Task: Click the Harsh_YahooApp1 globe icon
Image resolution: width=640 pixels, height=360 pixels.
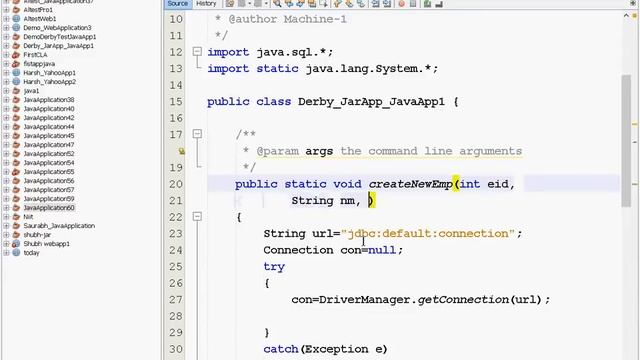Action: coord(16,73)
